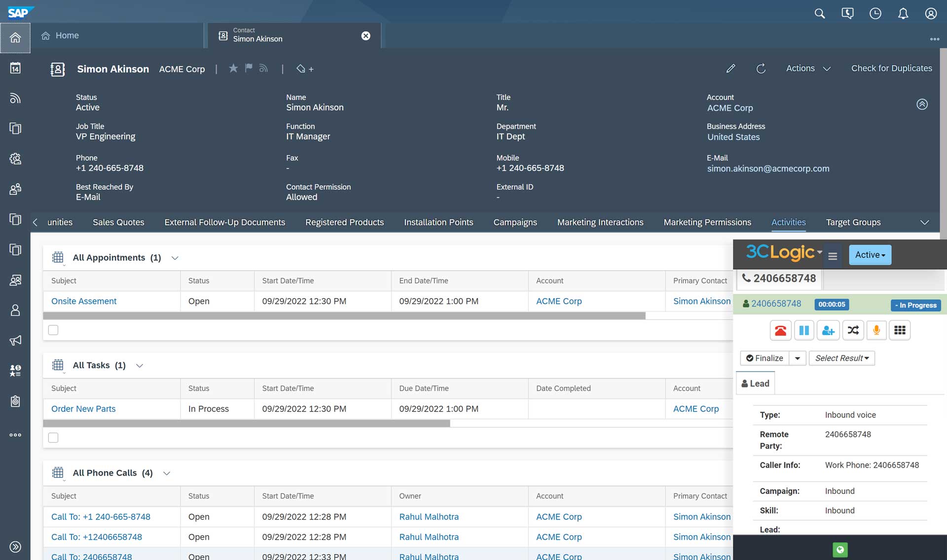
Task: Click the green icon in 3CLogic footer
Action: tap(840, 550)
